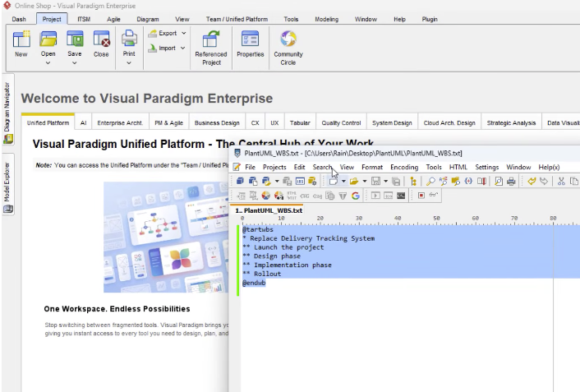Click the editor's save floppy disk icon

click(x=375, y=181)
